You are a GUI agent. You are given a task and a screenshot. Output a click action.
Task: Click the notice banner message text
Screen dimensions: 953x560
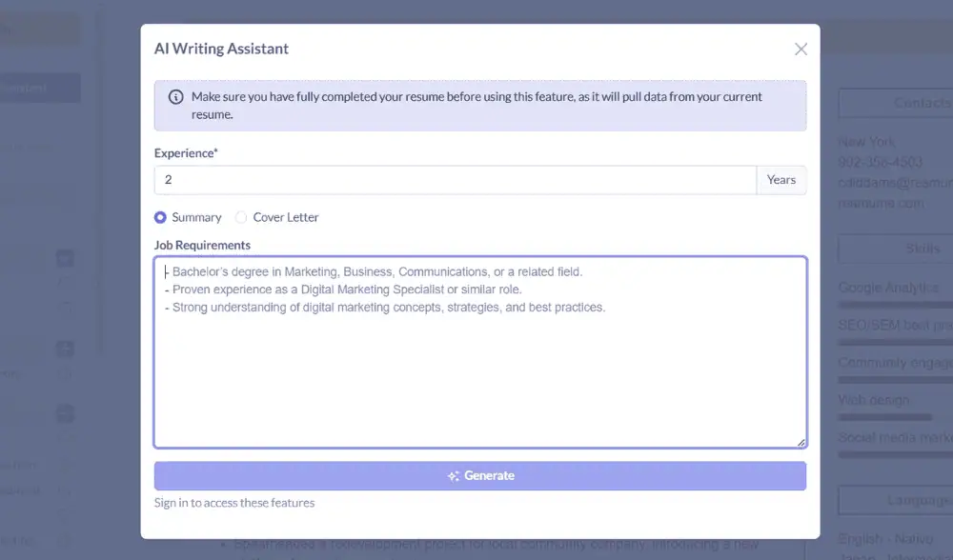pyautogui.click(x=476, y=105)
